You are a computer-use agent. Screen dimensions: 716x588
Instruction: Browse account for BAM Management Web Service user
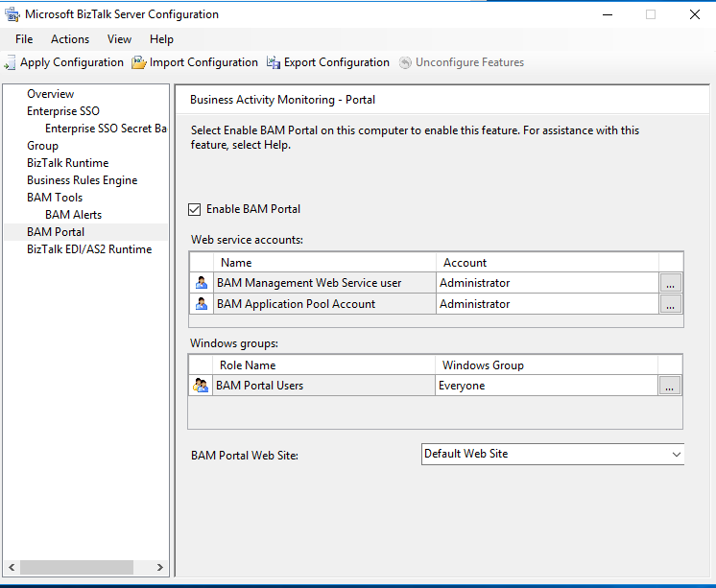670,283
